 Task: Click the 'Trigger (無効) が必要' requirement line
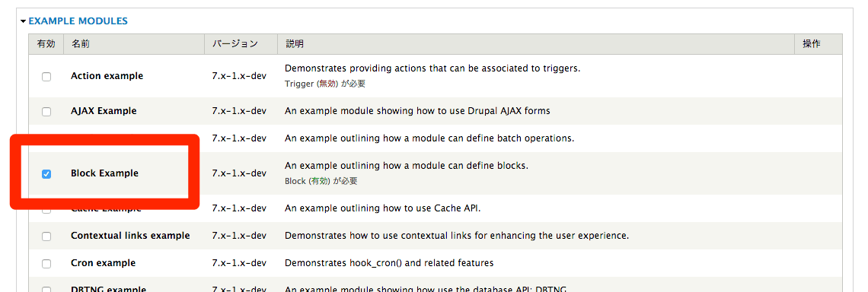point(325,84)
